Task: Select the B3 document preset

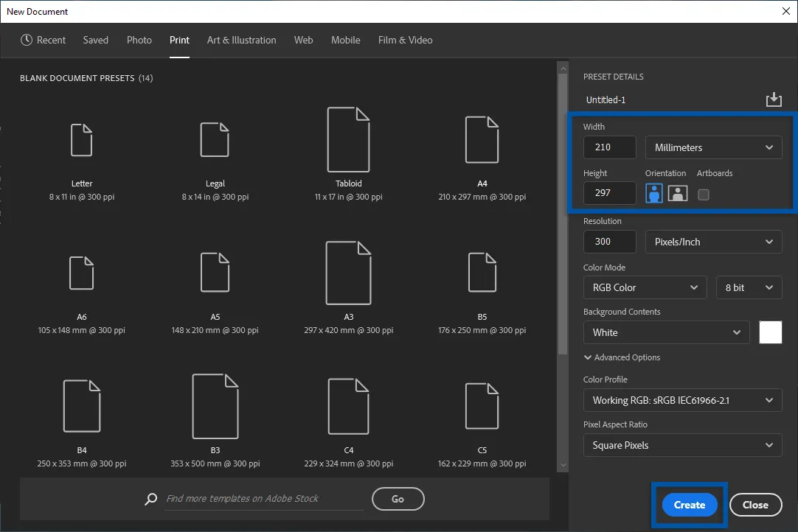Action: (215, 405)
